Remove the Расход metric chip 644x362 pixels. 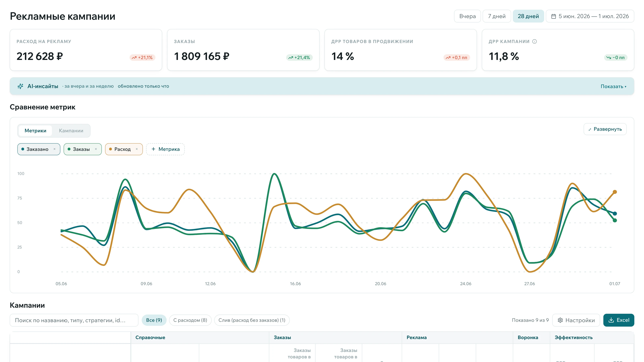[x=137, y=149]
